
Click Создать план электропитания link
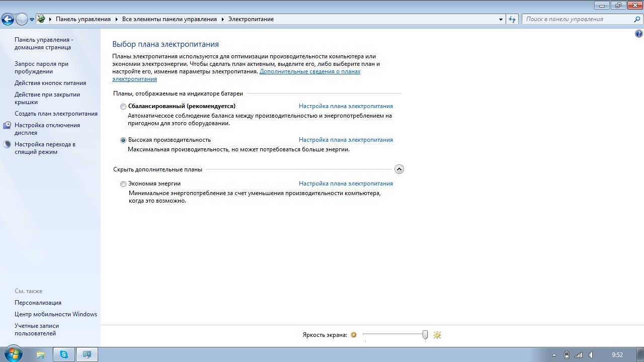56,114
